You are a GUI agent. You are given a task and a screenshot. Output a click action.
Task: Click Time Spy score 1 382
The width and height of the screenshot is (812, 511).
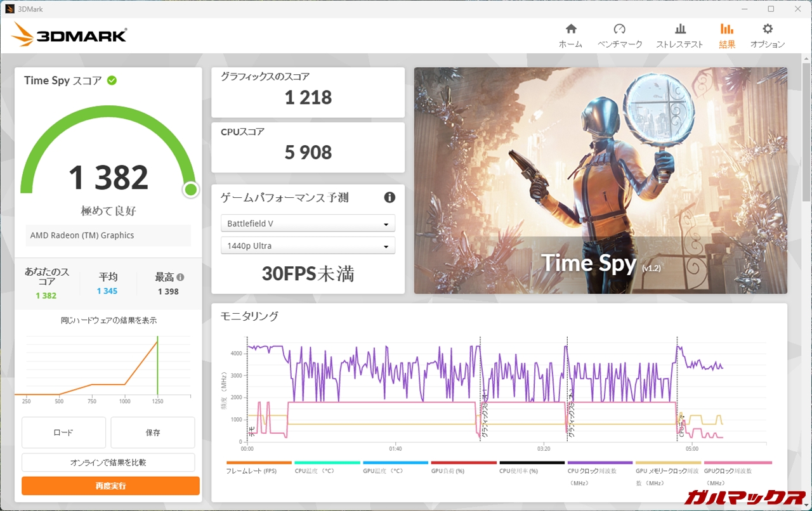point(108,178)
